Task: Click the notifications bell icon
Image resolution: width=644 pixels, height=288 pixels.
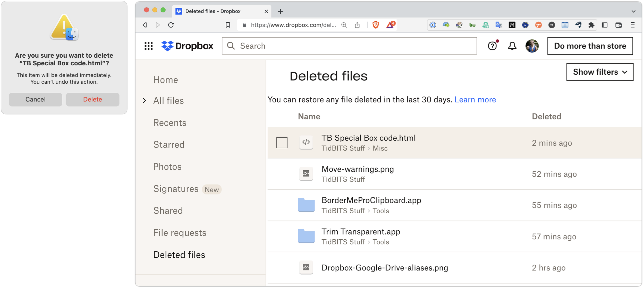Action: [x=512, y=46]
